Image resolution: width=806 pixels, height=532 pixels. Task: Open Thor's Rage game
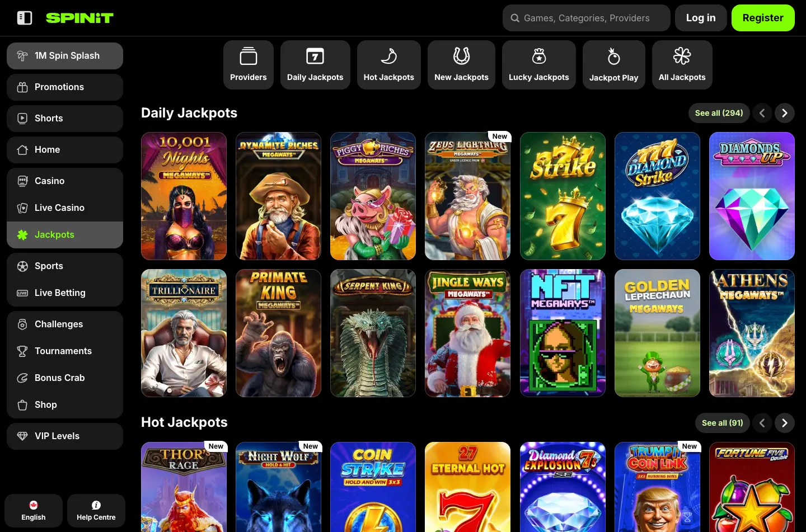184,487
